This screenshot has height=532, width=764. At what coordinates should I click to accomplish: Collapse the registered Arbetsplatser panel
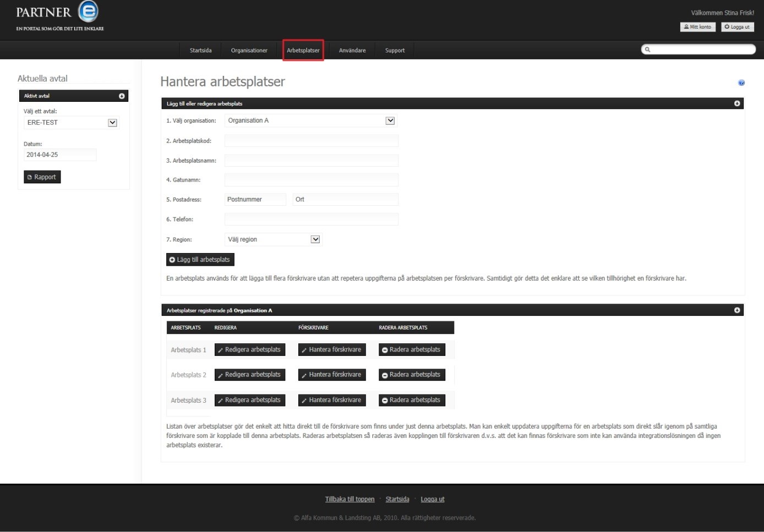(737, 310)
